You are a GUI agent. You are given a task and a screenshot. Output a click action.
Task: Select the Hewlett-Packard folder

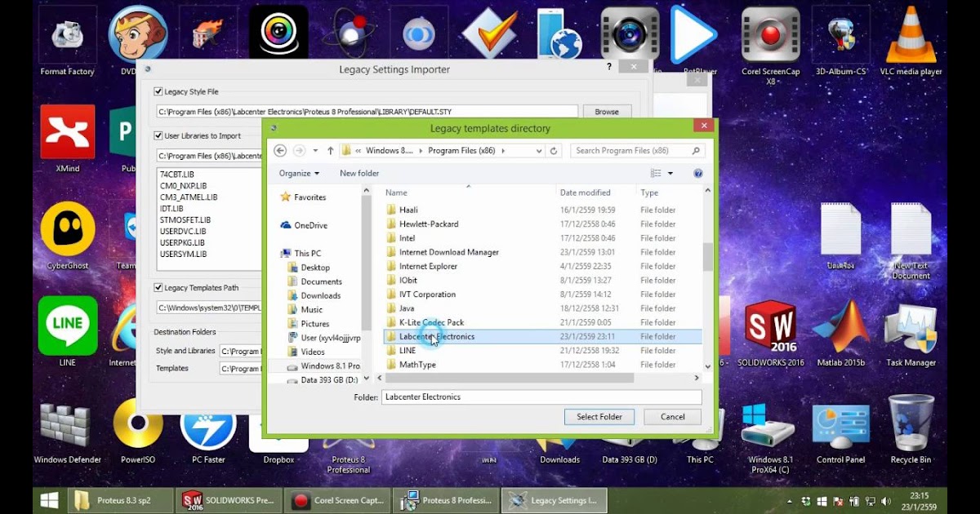542,224
